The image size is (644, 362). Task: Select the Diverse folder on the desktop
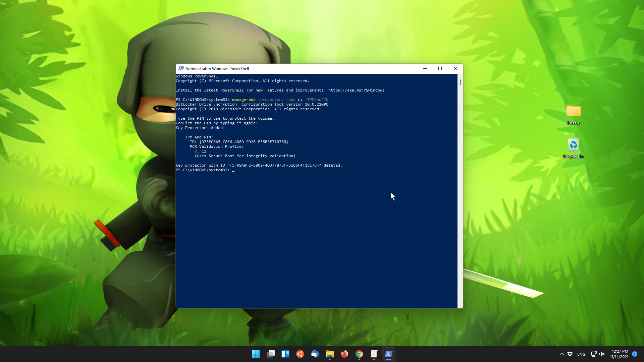coord(574,114)
